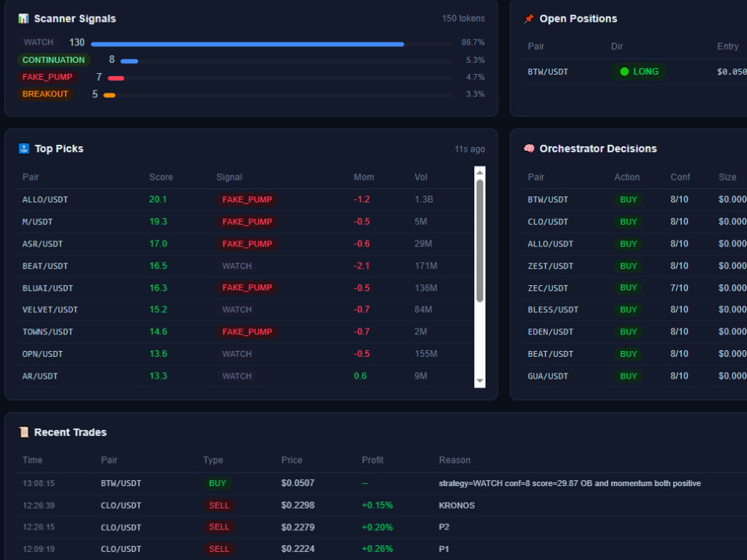This screenshot has height=560, width=747.
Task: Sort Top Picks by Score column header
Action: pyautogui.click(x=161, y=177)
